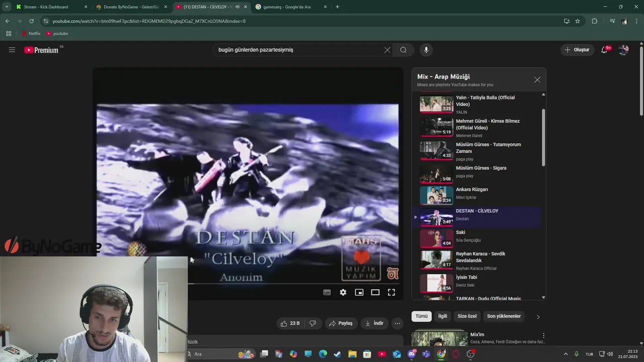Open more actions three-dot menu below video

(x=397, y=323)
